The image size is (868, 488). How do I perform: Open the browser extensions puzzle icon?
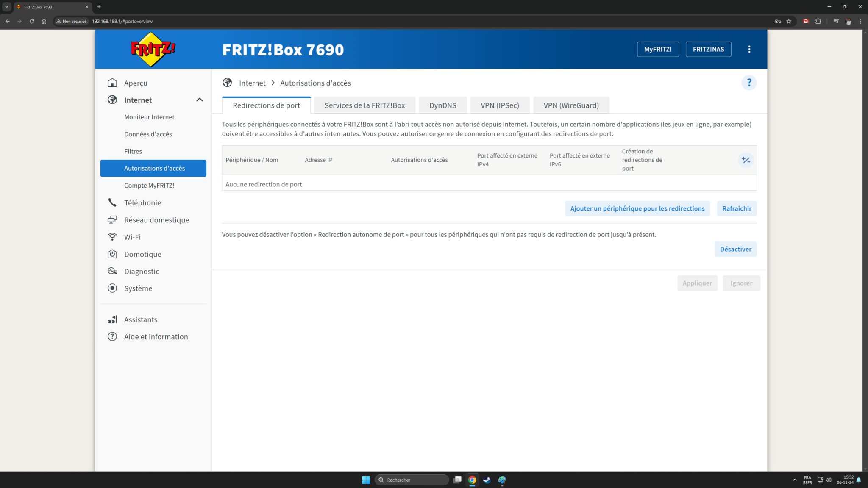click(x=818, y=21)
